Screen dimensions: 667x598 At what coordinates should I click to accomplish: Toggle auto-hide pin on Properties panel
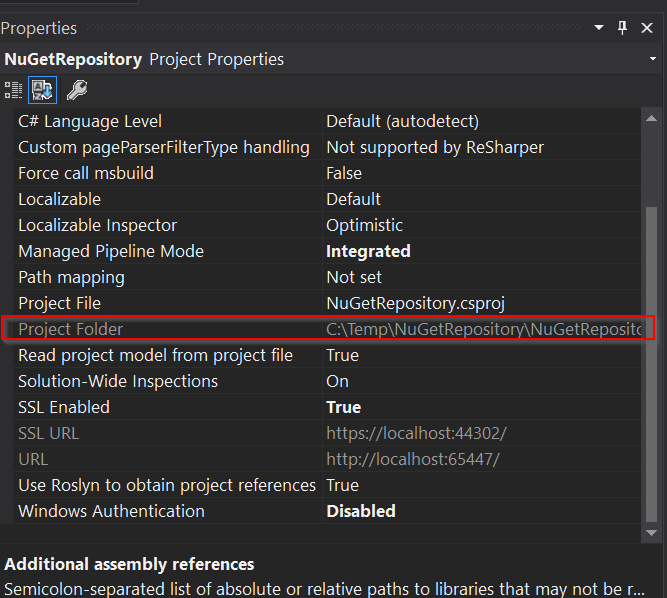click(623, 28)
